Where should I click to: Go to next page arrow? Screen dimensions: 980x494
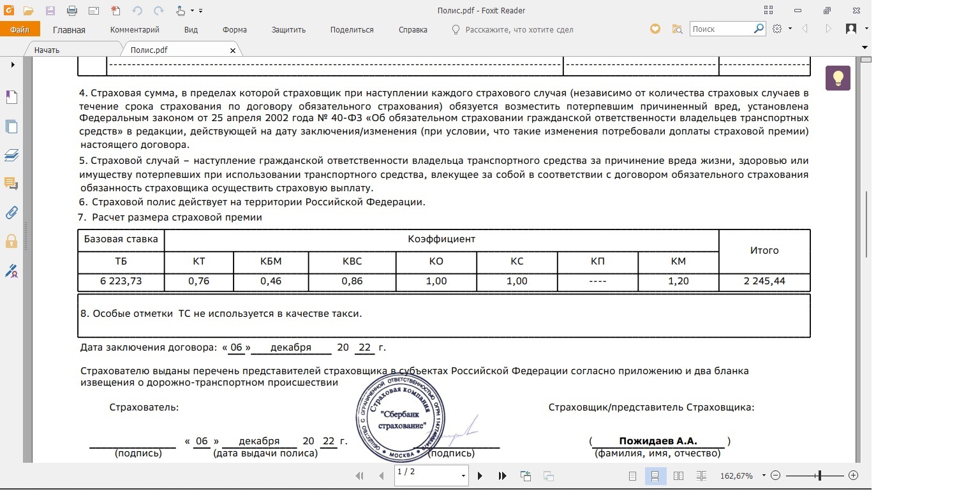(480, 476)
